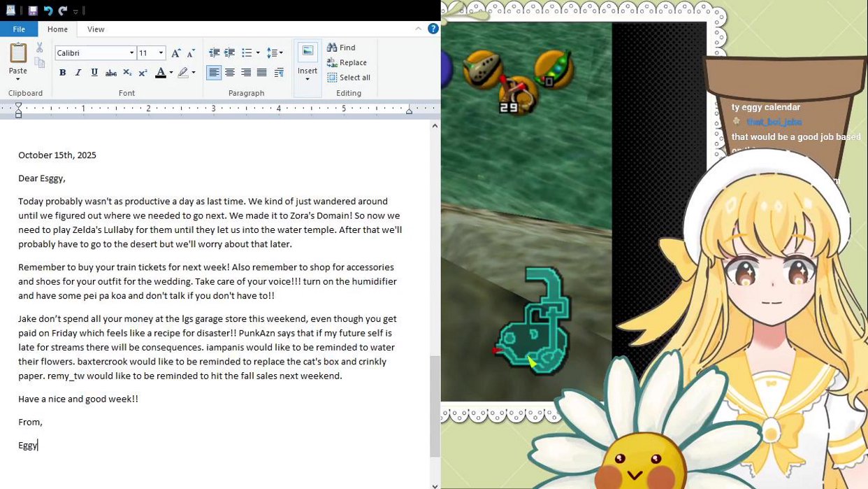Open the highlight color dropdown arrow

194,73
